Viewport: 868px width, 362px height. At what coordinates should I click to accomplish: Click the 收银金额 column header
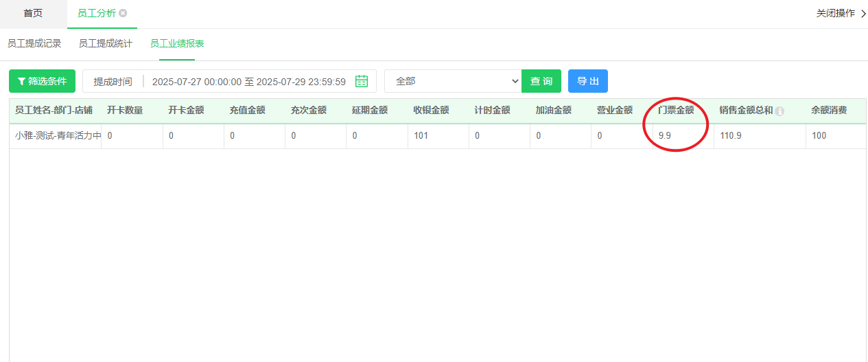tap(431, 110)
